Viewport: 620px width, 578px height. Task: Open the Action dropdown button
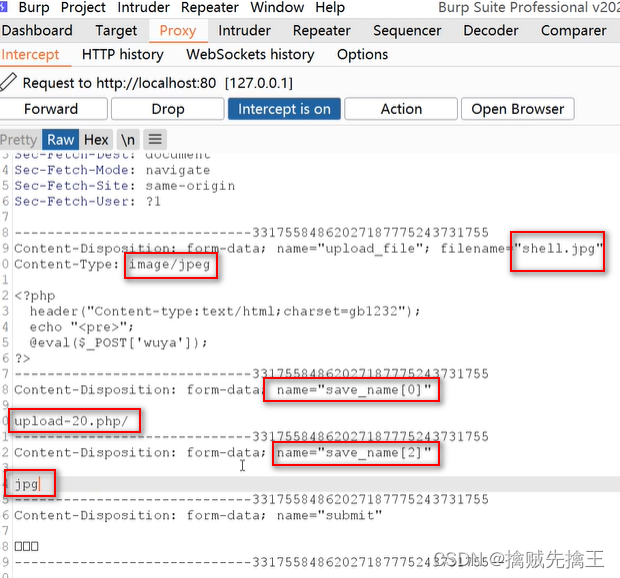tap(401, 109)
